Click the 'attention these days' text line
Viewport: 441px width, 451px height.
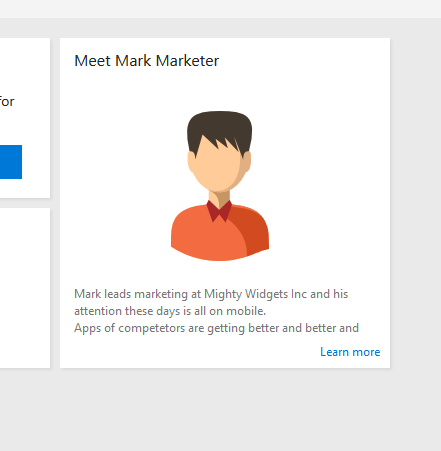pyautogui.click(x=170, y=311)
